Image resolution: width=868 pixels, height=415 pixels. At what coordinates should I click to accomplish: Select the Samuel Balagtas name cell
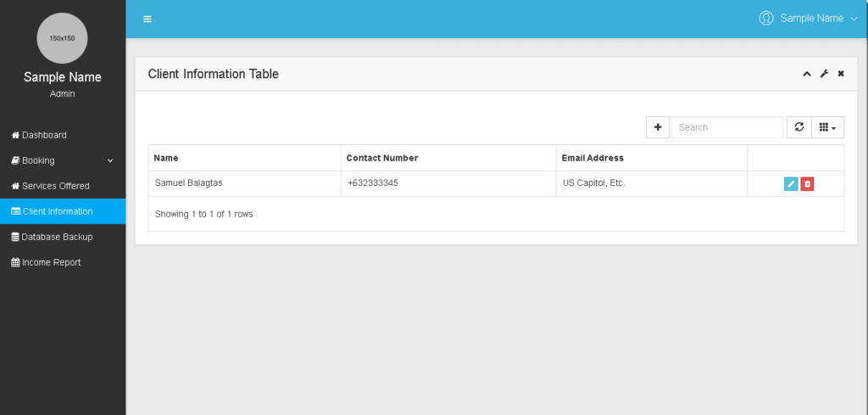click(x=245, y=183)
